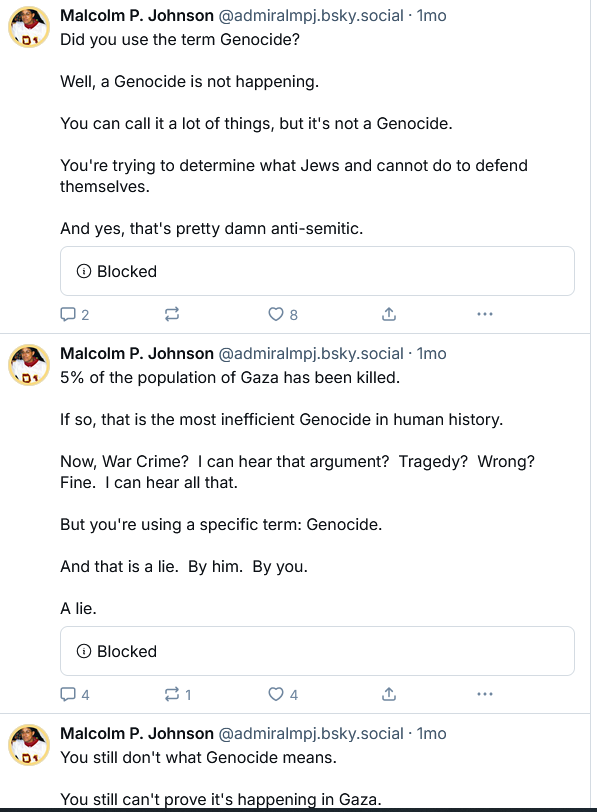
Task: Click the 1mo timestamp on third post
Action: pyautogui.click(x=431, y=733)
